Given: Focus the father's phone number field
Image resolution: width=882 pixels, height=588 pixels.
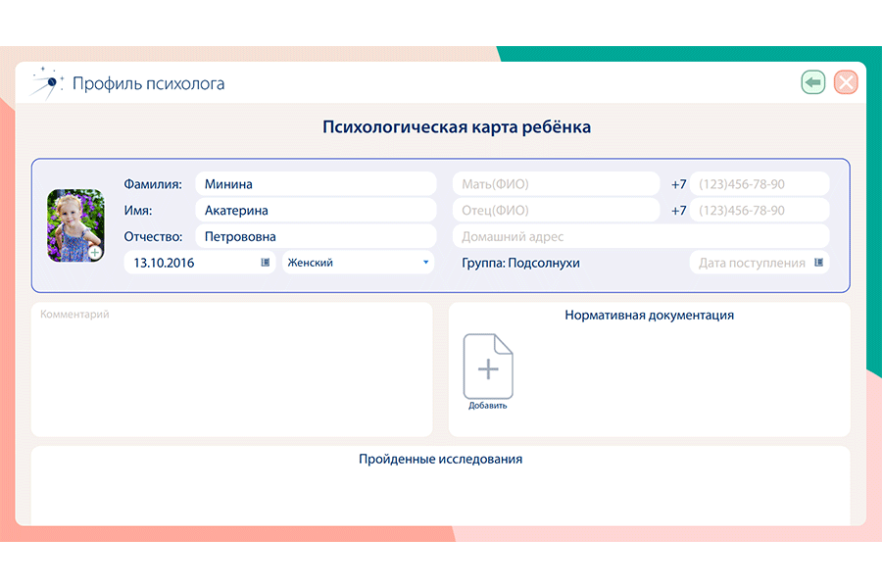Looking at the screenshot, I should (759, 211).
